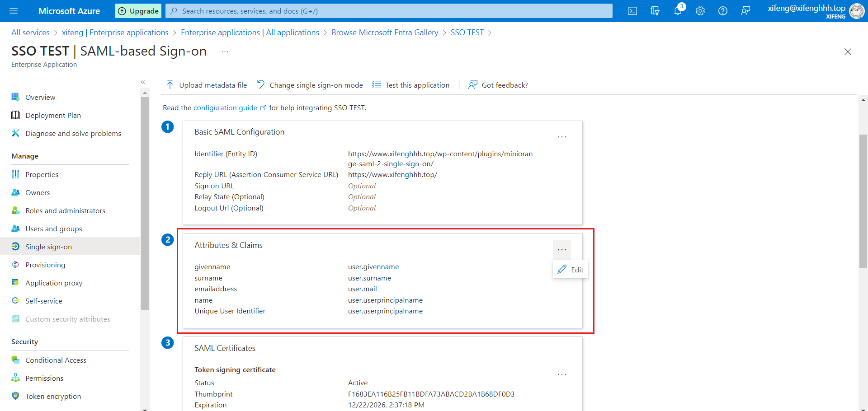Click Got feedback? in toolbar

pyautogui.click(x=498, y=85)
